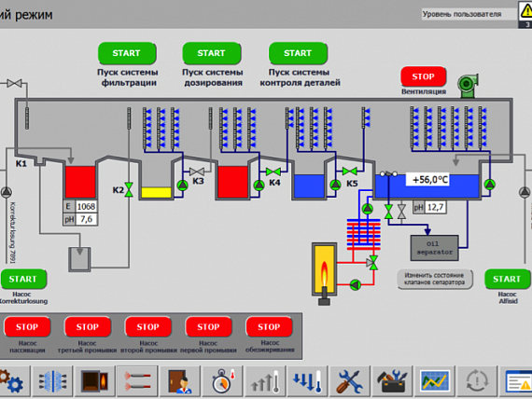Start the Alfisid pump

coord(507,279)
